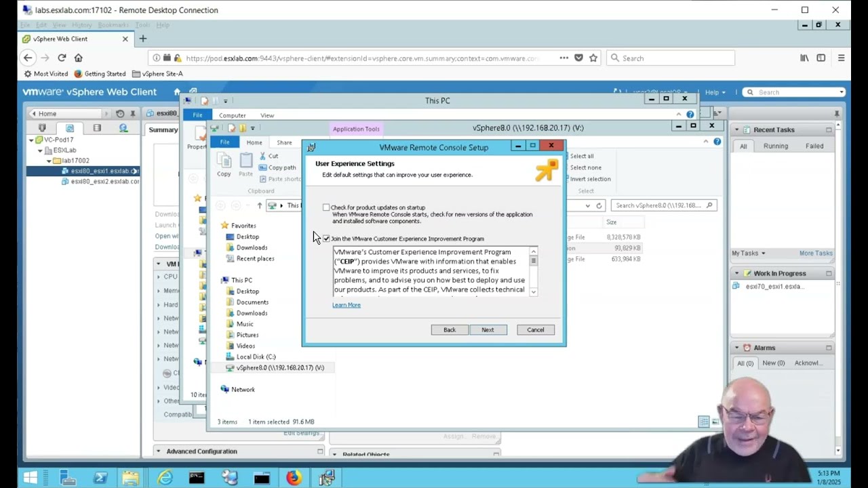Switch to Storage navigator tab
The height and width of the screenshot is (488, 868).
[97, 128]
